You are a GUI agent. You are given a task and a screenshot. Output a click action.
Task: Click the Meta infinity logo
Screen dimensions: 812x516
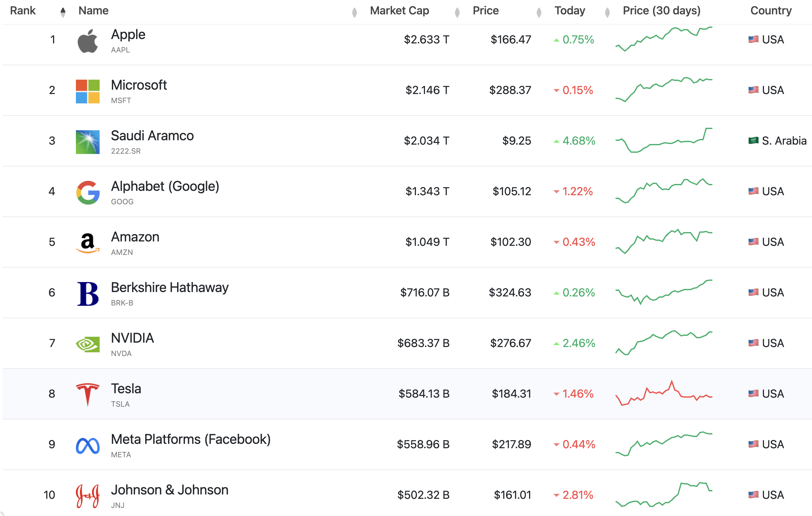pos(88,445)
